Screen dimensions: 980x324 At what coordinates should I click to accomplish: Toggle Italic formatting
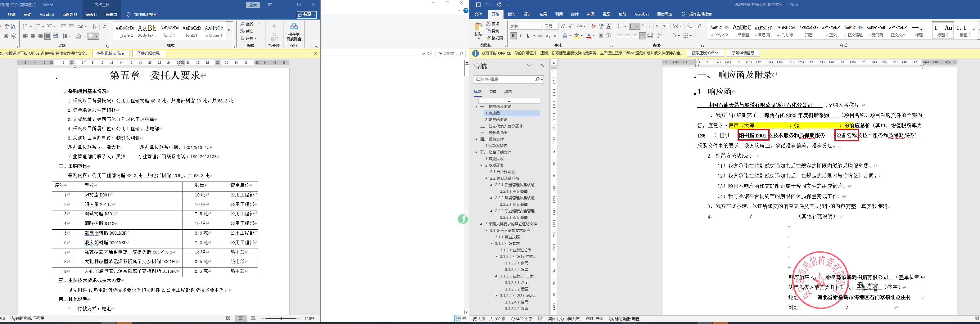point(521,36)
